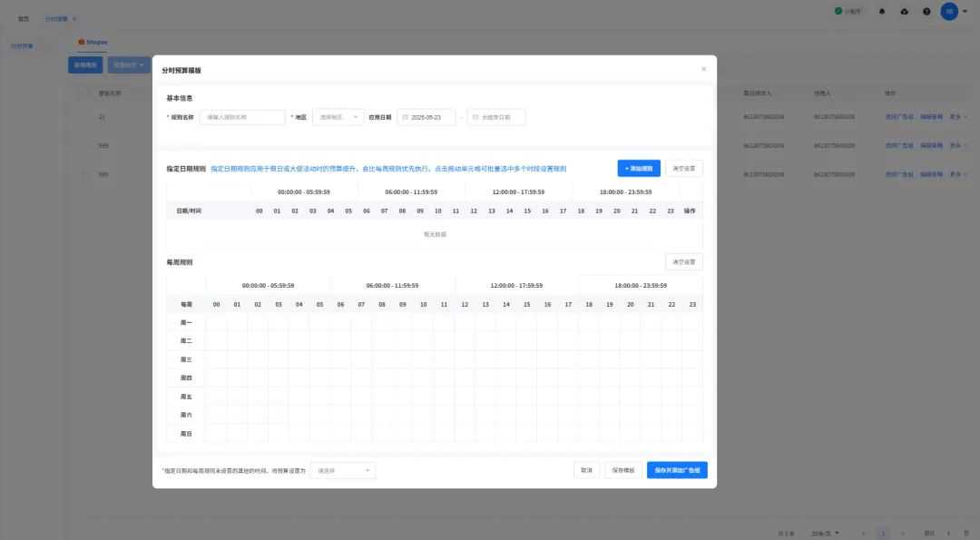Click 清空设置 beside the 指定日期规则 heading
The height and width of the screenshot is (540, 980).
[684, 169]
